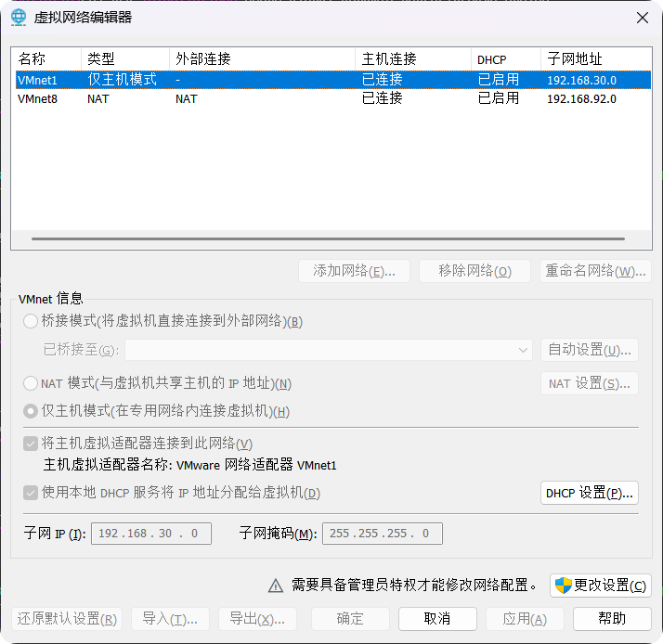This screenshot has width=663, height=644.
Task: Select the NAT 模式 radio button
Action: coord(31,383)
